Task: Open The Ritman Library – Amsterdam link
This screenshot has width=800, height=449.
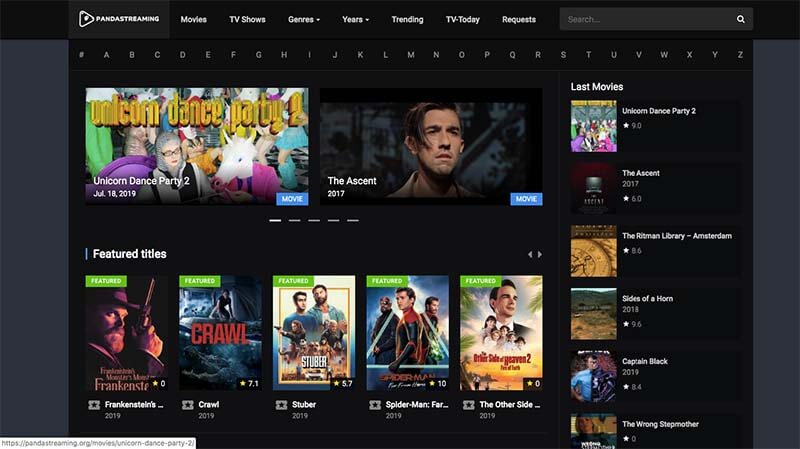Action: (677, 236)
